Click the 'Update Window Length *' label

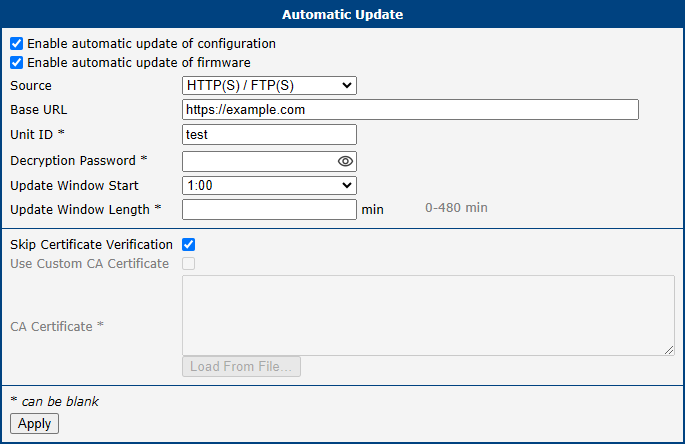coord(86,210)
